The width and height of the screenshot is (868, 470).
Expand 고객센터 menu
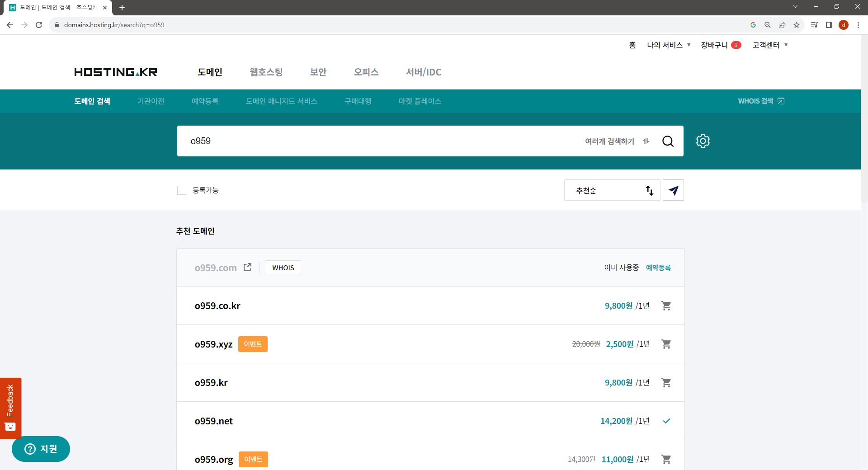[770, 45]
